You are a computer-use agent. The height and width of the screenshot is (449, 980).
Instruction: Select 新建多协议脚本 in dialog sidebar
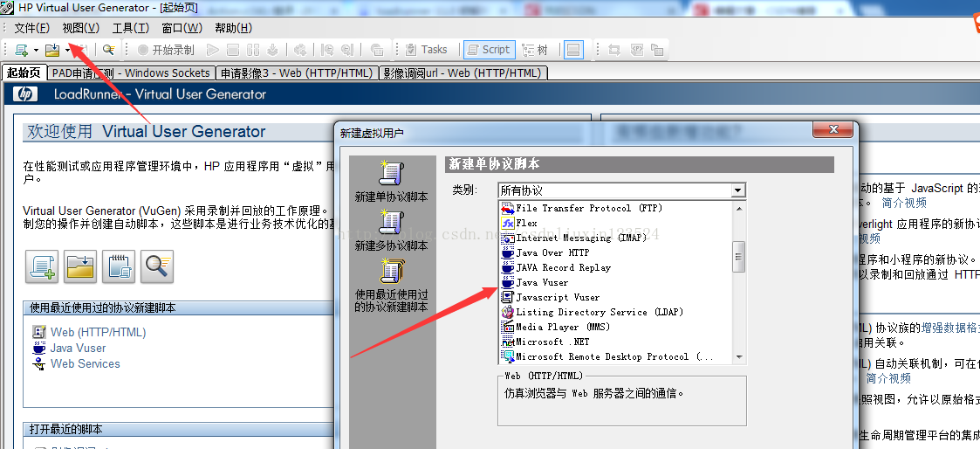pos(391,231)
